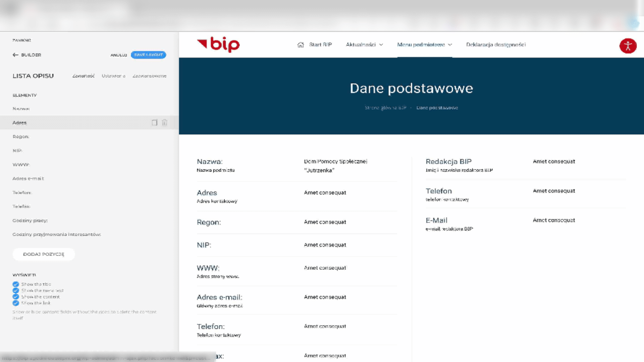Switch to the Ustawienia tab
The width and height of the screenshot is (644, 362).
click(x=113, y=76)
